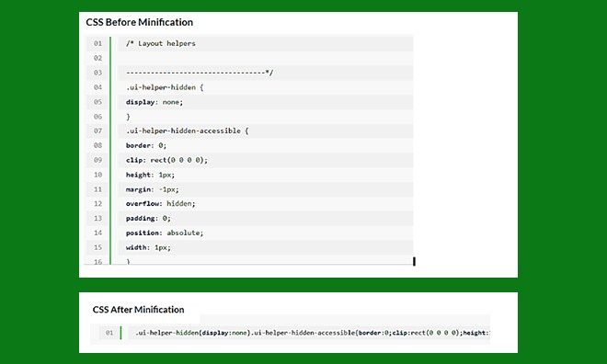Click line number 01 in the after-minification block
The height and width of the screenshot is (364, 607).
pyautogui.click(x=109, y=333)
